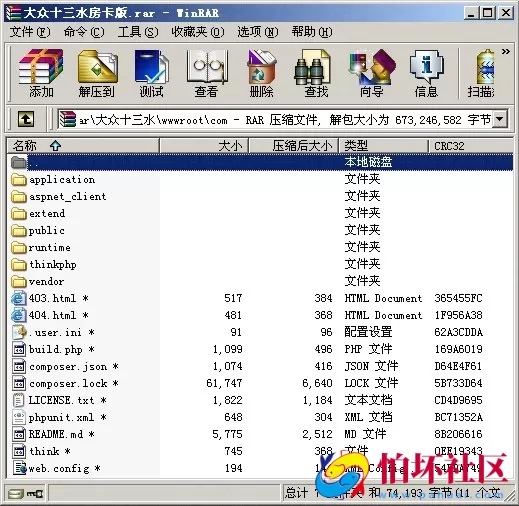The height and width of the screenshot is (506, 519).
Task: Select the README.md file icon
Action: pos(19,434)
